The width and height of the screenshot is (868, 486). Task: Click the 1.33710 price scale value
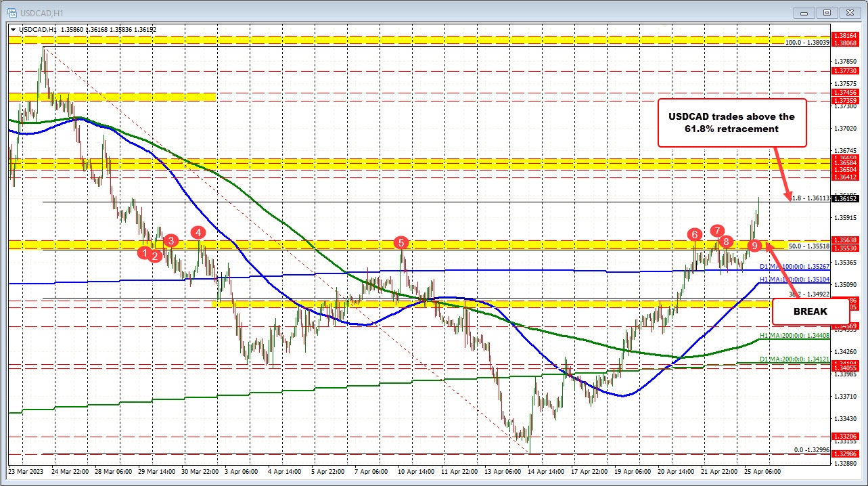pos(846,397)
